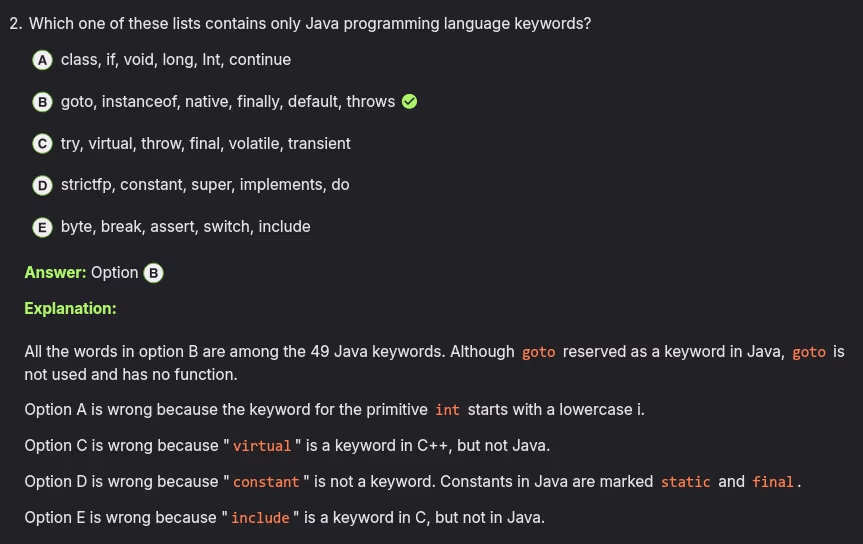Click the highlighted 'int' code word

(448, 410)
